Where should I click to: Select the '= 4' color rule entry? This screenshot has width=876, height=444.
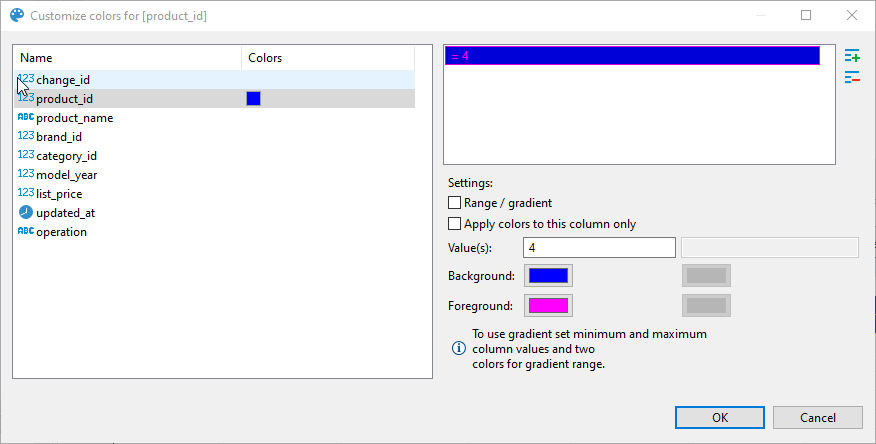632,56
